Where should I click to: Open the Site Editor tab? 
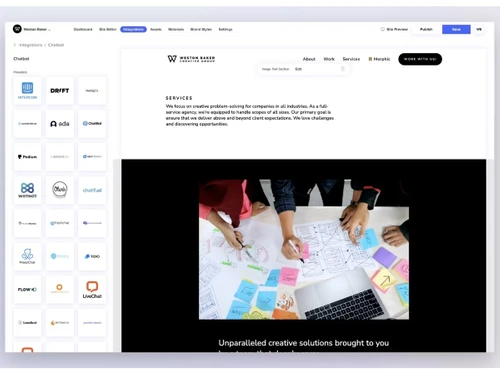[108, 29]
